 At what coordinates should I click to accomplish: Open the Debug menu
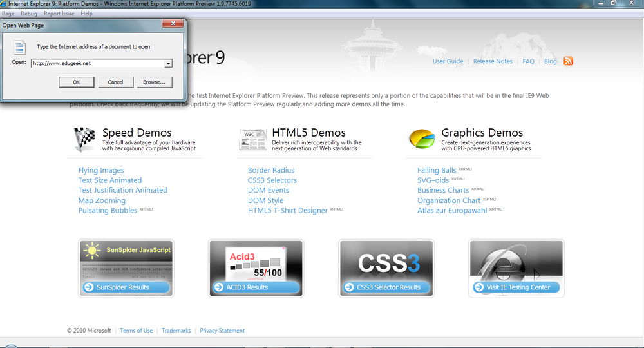[29, 14]
